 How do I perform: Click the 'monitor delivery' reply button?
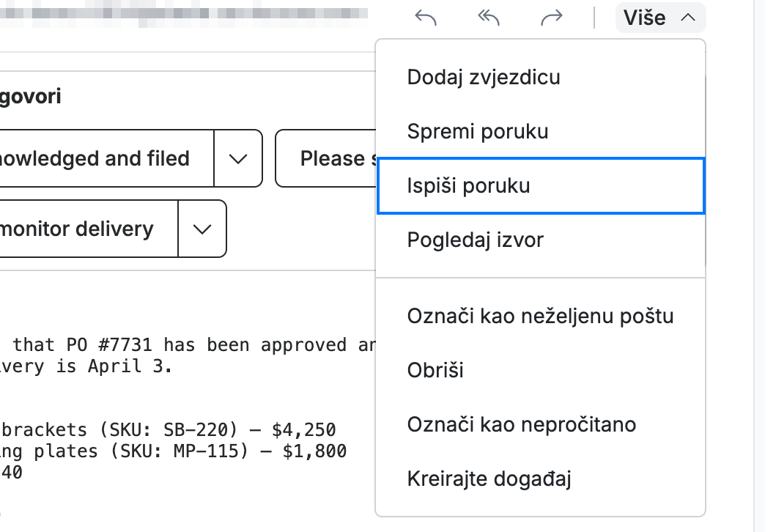tap(88, 229)
